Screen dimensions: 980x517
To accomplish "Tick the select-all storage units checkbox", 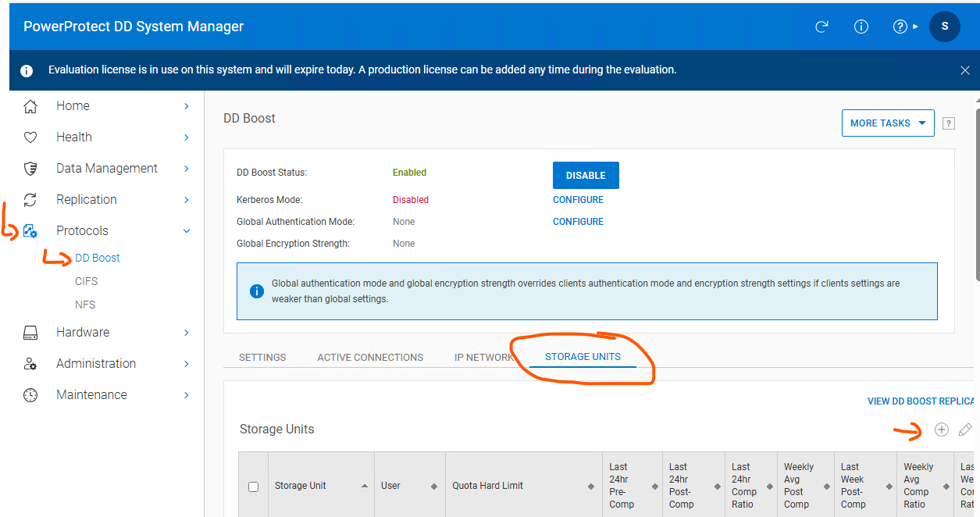I will click(x=253, y=487).
